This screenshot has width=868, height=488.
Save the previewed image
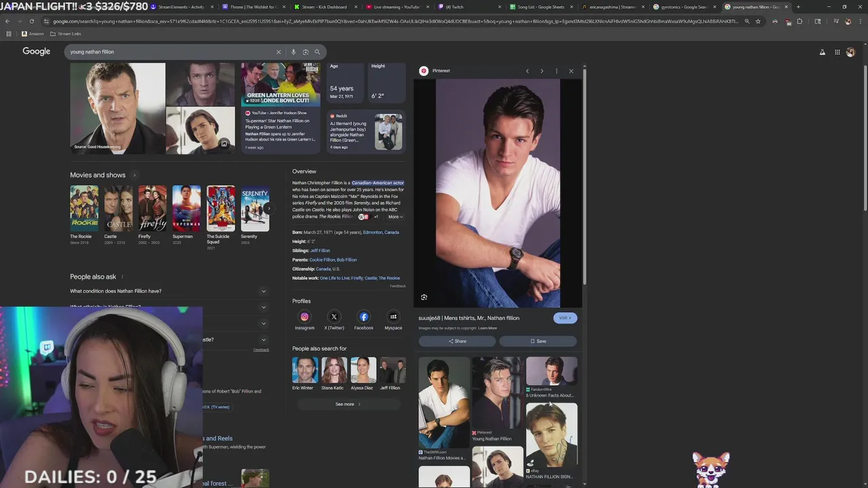coord(538,341)
